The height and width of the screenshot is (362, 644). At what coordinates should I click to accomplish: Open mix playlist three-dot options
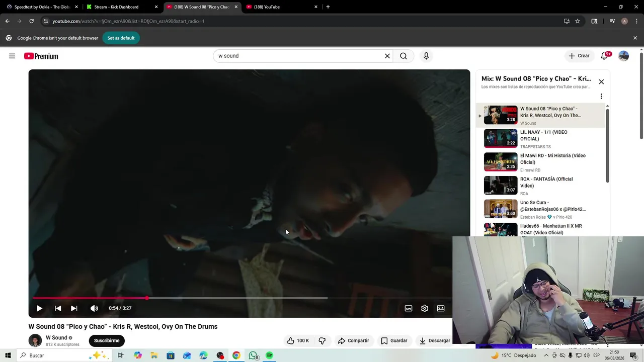point(601,96)
